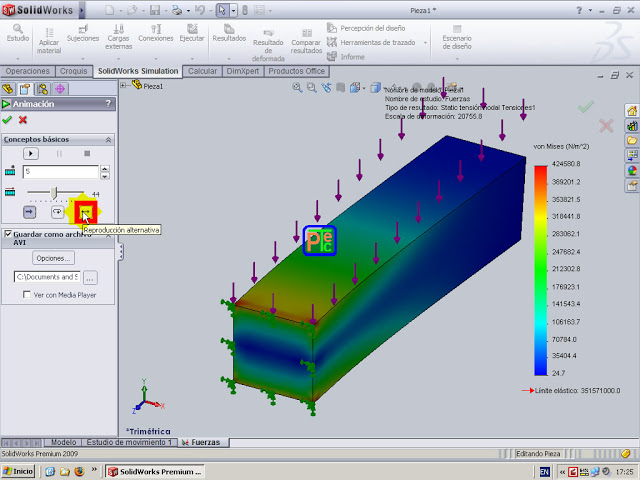Click the Escenario de diseño tool
The width and height of the screenshot is (640, 480).
tap(457, 37)
